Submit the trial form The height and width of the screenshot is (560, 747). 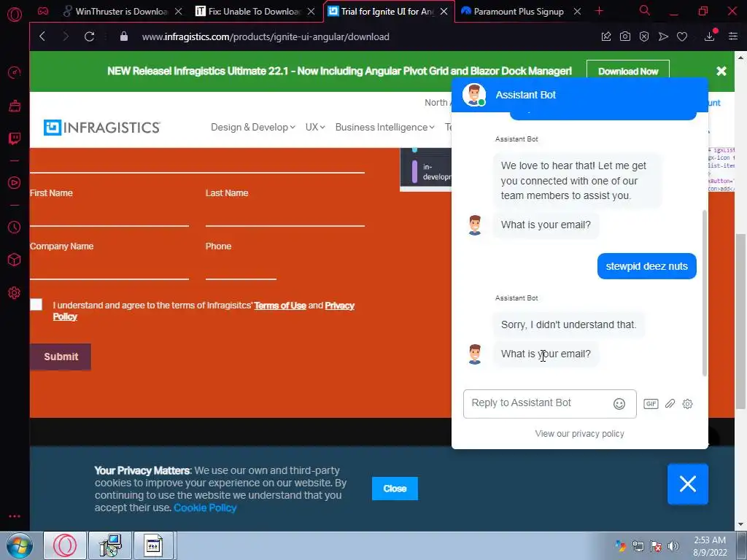[61, 357]
